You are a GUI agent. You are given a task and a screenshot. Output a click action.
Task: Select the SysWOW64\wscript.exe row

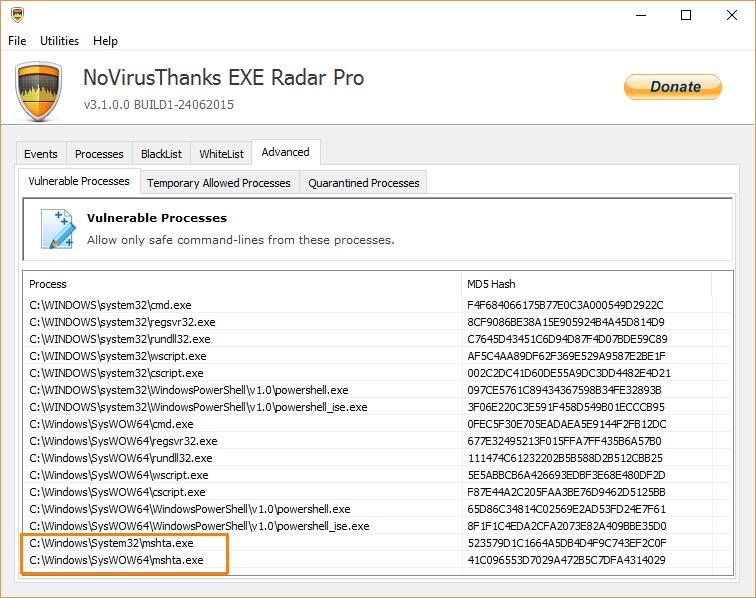point(378,475)
